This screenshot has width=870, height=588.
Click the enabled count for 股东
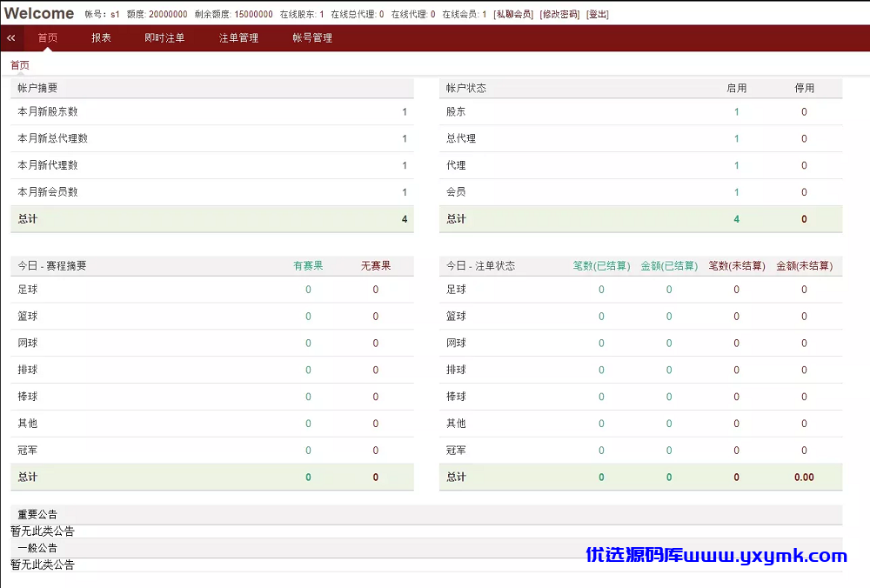coord(737,112)
